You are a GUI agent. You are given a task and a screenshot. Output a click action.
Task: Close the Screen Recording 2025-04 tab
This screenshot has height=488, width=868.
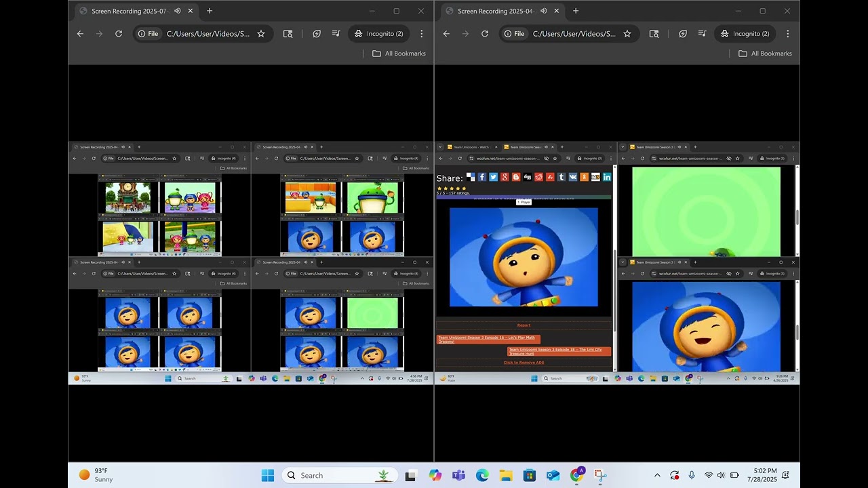[557, 11]
